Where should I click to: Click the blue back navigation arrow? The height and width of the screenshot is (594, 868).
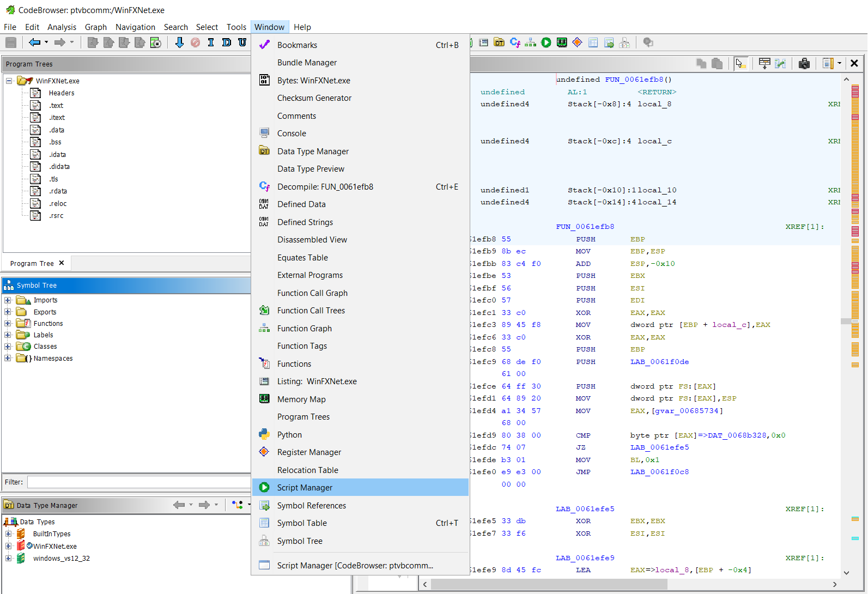pyautogui.click(x=35, y=43)
